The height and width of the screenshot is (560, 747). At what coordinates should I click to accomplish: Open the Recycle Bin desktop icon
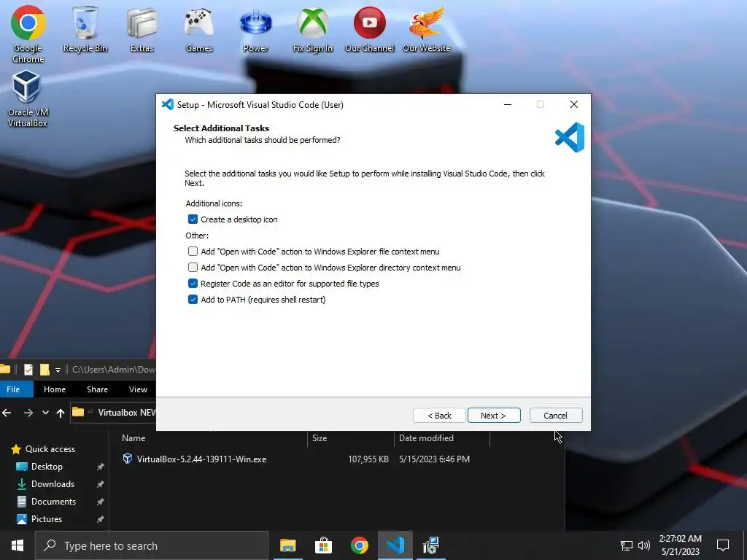point(85,29)
